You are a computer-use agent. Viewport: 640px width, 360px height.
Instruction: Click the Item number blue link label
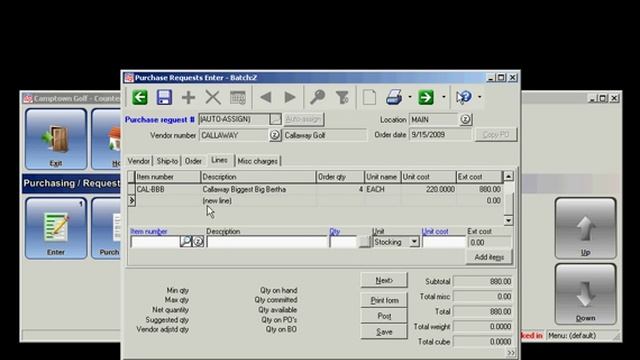click(x=149, y=231)
